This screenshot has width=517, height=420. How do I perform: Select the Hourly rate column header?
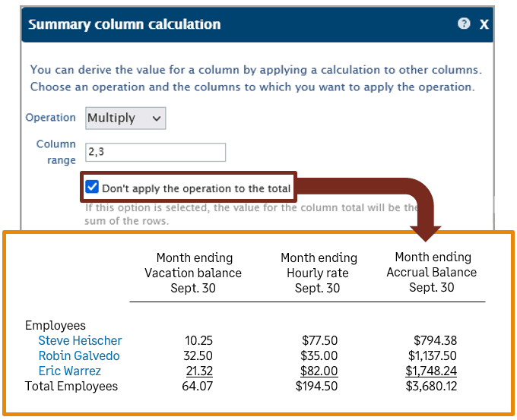318,273
